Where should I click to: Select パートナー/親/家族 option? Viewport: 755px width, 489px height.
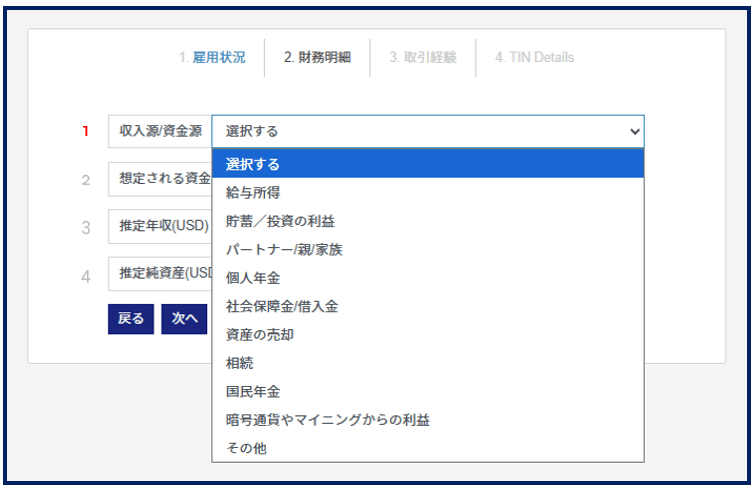click(x=284, y=249)
